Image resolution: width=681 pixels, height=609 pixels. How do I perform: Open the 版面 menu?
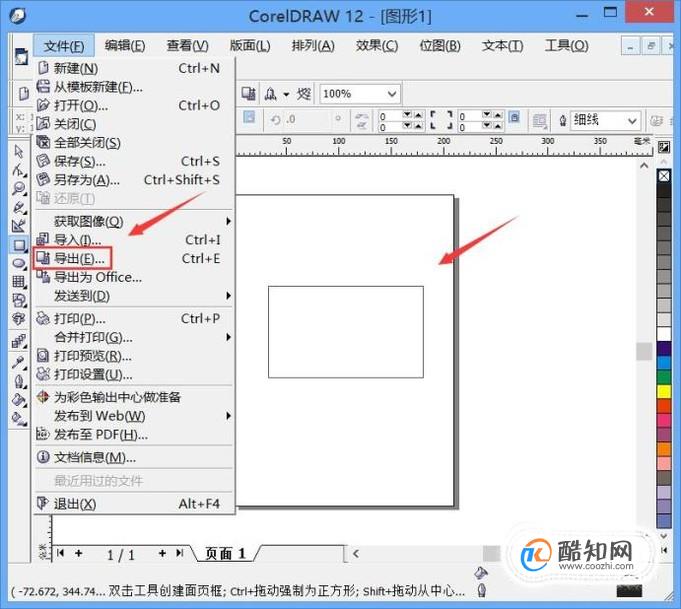click(250, 46)
